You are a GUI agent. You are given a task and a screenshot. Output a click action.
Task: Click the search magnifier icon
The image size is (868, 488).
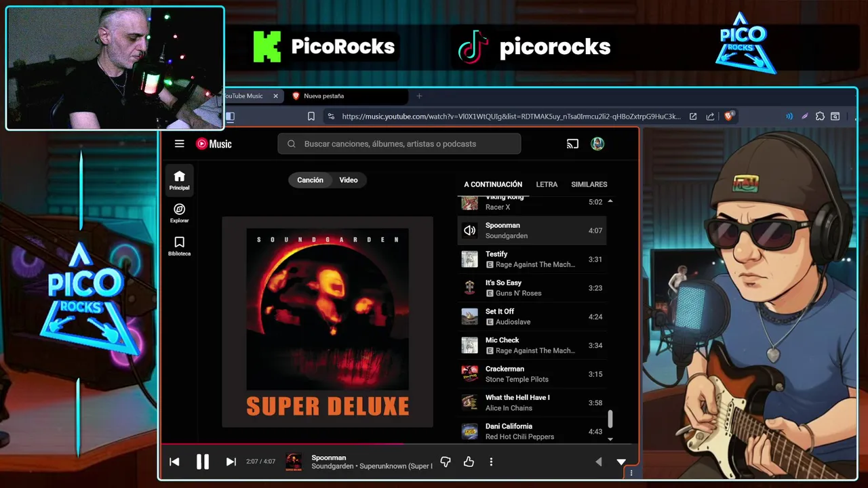click(292, 144)
